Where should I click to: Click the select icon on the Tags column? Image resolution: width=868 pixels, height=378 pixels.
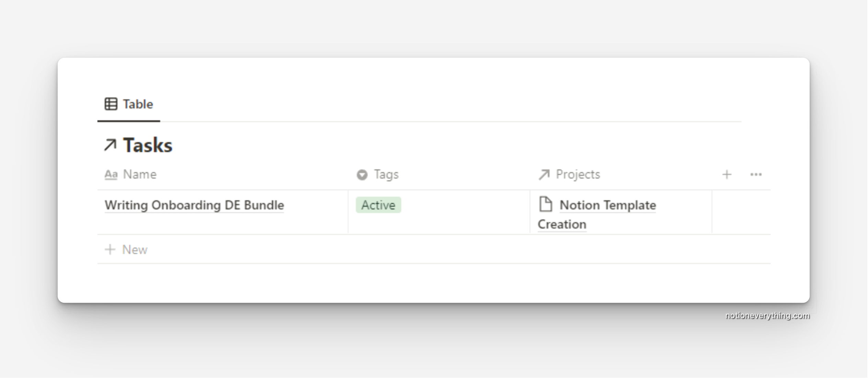[x=362, y=175]
